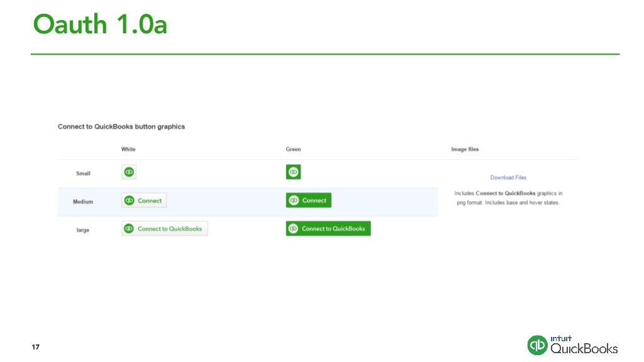
Task: Click the 'Oauth 1.0a' slide title
Action: (x=100, y=25)
